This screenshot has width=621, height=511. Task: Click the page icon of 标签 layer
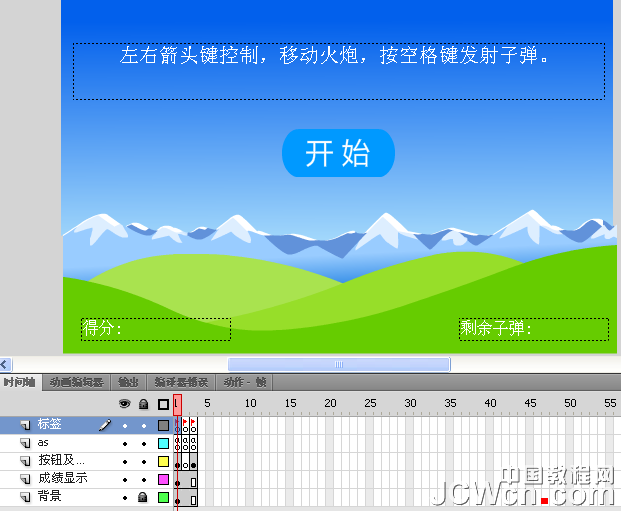tap(26, 425)
